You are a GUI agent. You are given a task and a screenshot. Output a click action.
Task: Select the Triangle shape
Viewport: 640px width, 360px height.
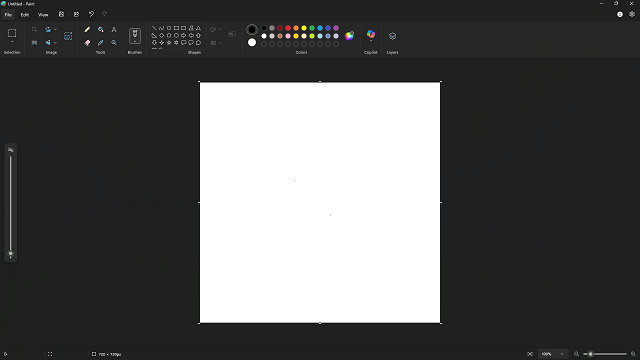pos(198,28)
